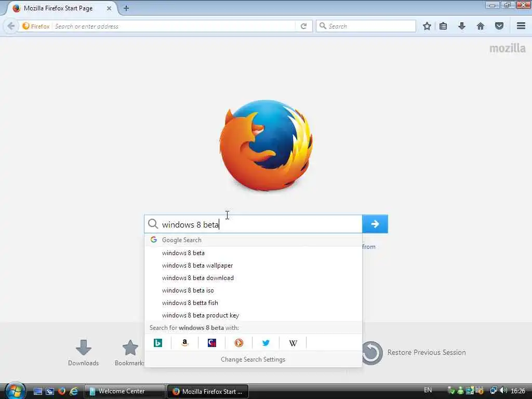The image size is (532, 399).
Task: Choose suggestion "windows 8 beta iso"
Action: click(253, 290)
